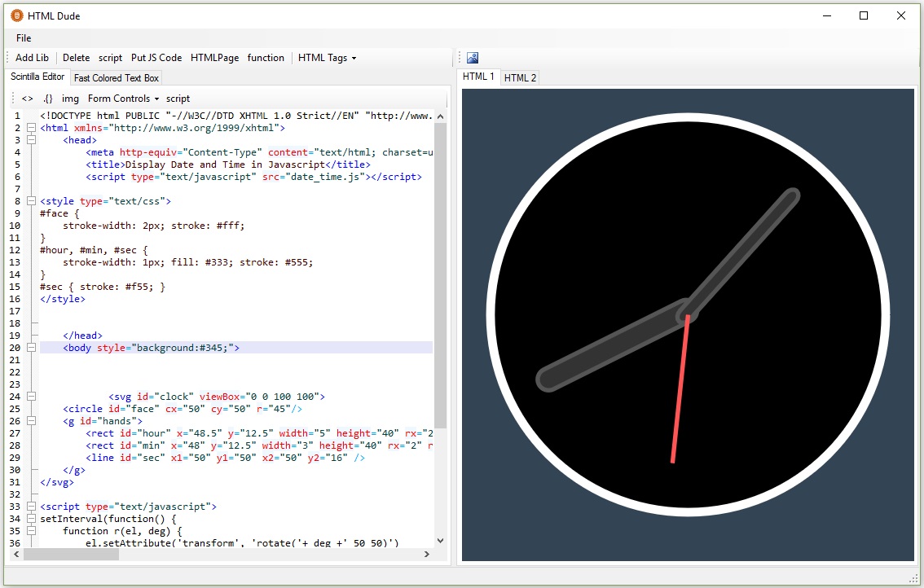Image resolution: width=924 pixels, height=588 pixels.
Task: Click the line id="sec" code line
Action: (225, 458)
